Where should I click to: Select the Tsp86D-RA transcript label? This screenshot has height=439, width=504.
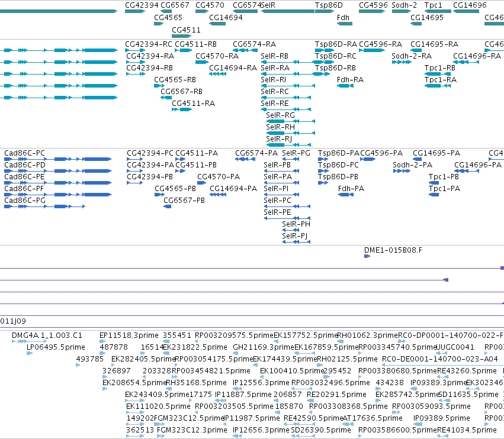click(336, 44)
